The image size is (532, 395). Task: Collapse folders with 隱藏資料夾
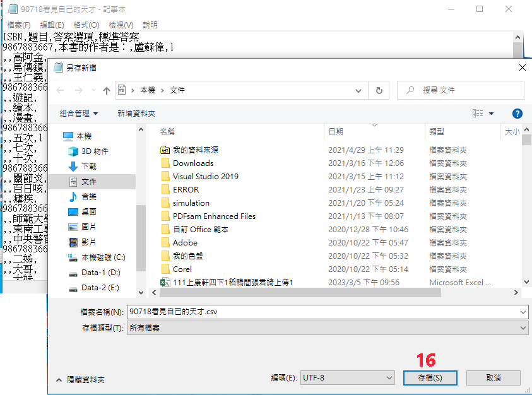click(80, 380)
